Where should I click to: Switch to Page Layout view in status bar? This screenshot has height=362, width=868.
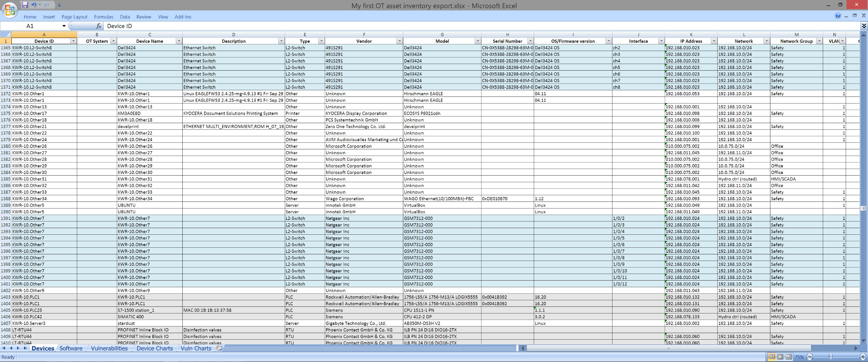coord(780,357)
